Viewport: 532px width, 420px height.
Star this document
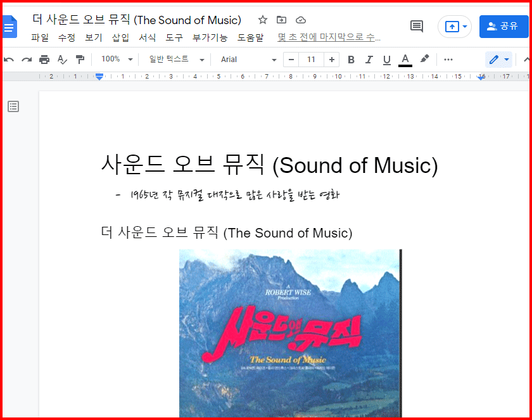(262, 20)
